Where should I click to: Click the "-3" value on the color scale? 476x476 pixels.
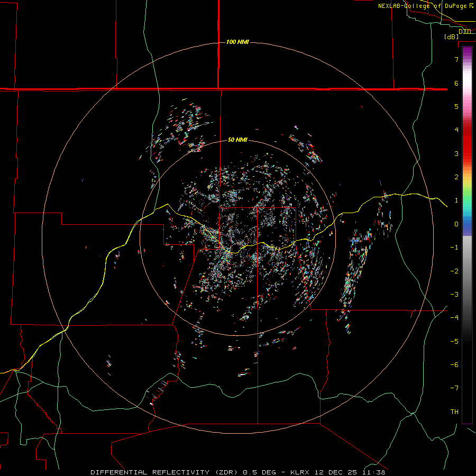pyautogui.click(x=454, y=295)
